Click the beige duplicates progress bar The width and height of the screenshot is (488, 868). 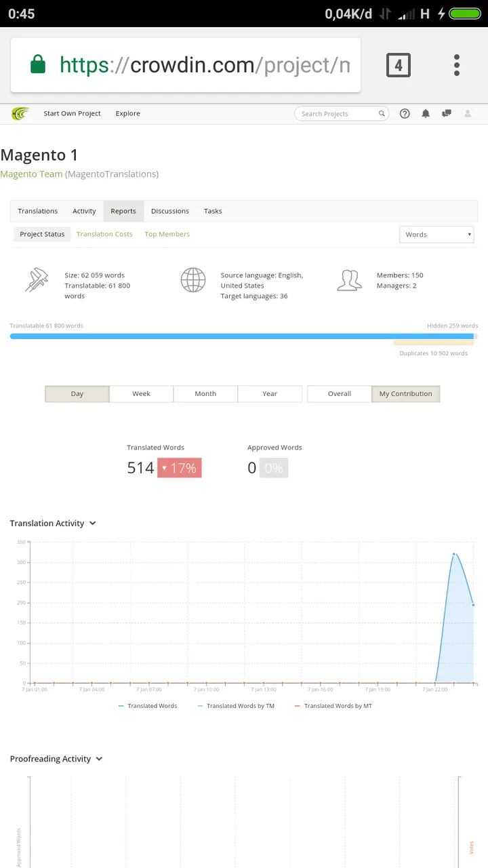point(434,343)
